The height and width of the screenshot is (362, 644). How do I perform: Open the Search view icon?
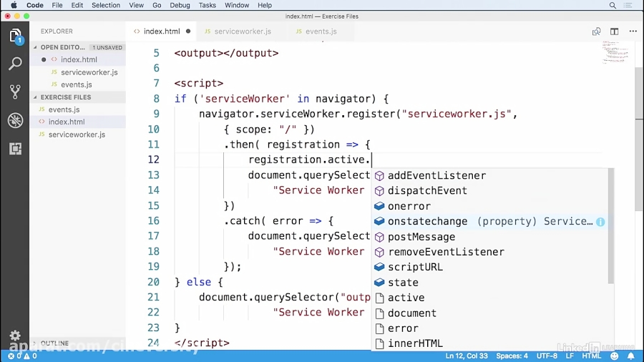(15, 64)
